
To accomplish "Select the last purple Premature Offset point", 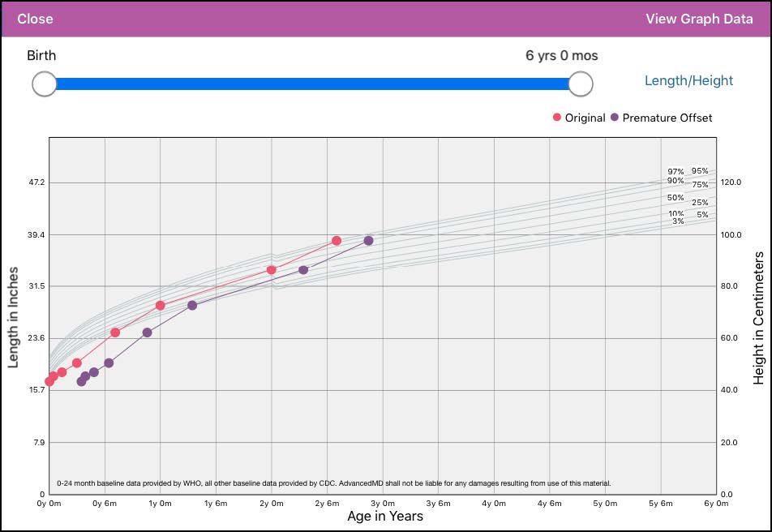I will click(x=368, y=240).
